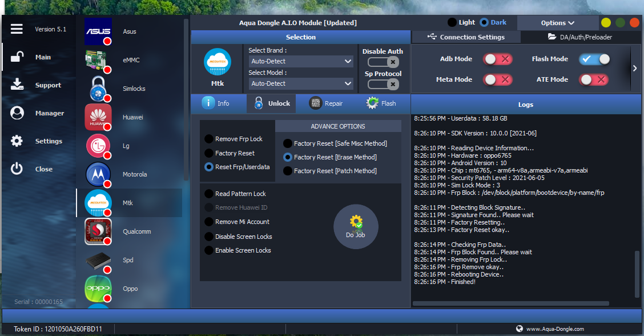Select the Spd chip icon

[x=98, y=261]
